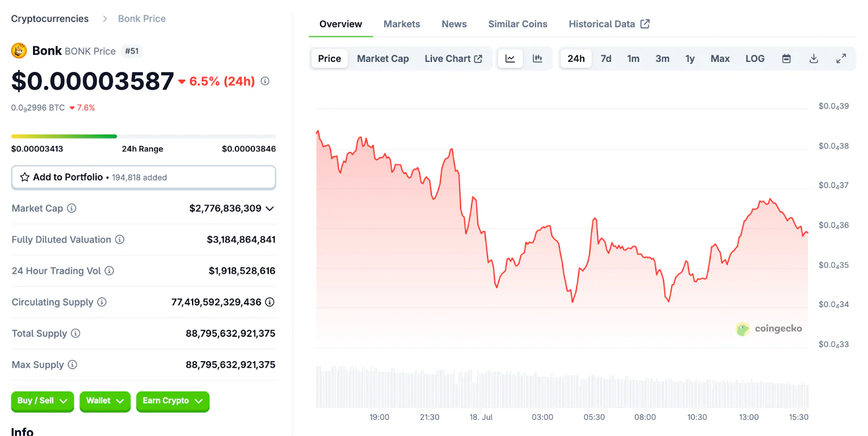Open the Earn Crypto dropdown
Image resolution: width=868 pixels, height=436 pixels.
[x=173, y=401]
